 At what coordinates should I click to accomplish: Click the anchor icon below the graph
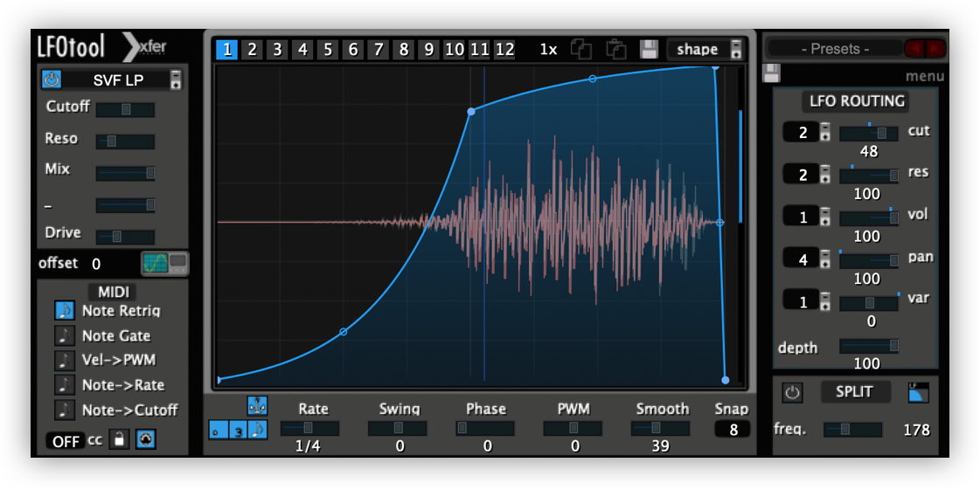(x=257, y=406)
